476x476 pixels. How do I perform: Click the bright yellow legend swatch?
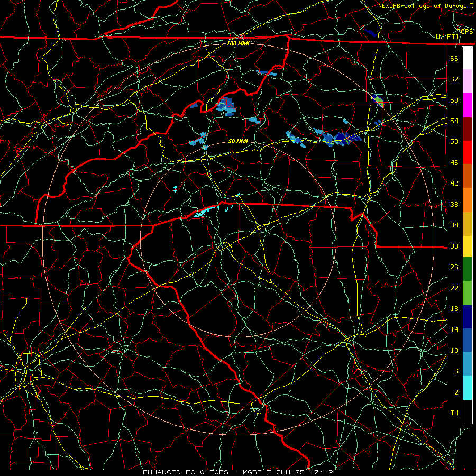pyautogui.click(x=467, y=246)
